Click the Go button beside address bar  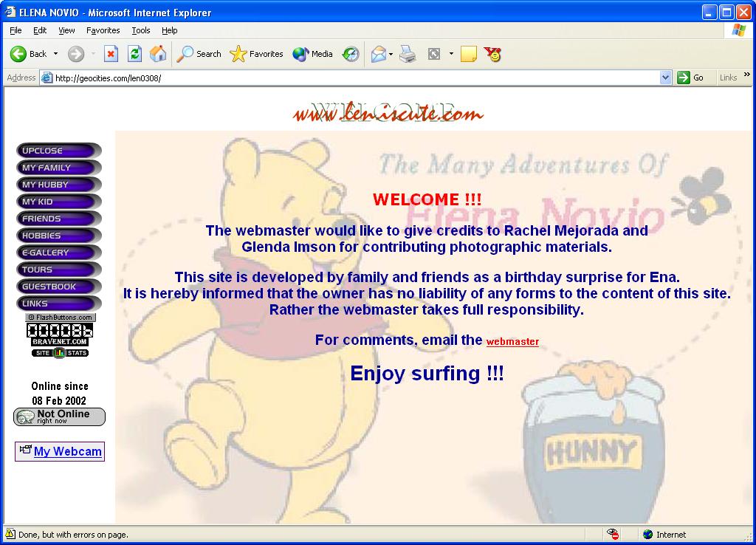690,78
